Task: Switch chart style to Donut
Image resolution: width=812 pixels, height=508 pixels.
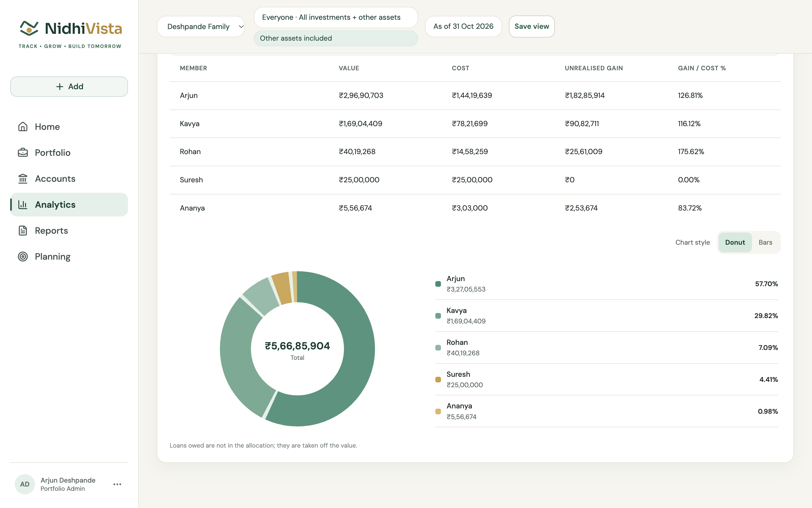Action: pyautogui.click(x=735, y=242)
